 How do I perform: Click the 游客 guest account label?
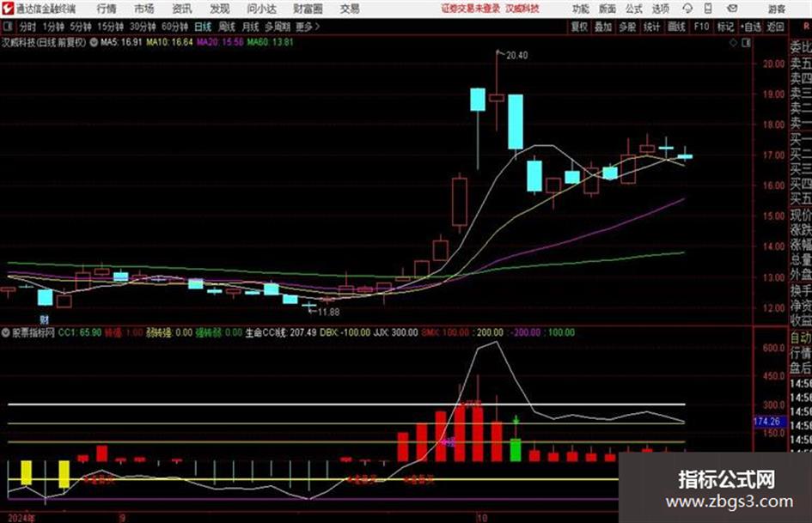[x=777, y=9]
